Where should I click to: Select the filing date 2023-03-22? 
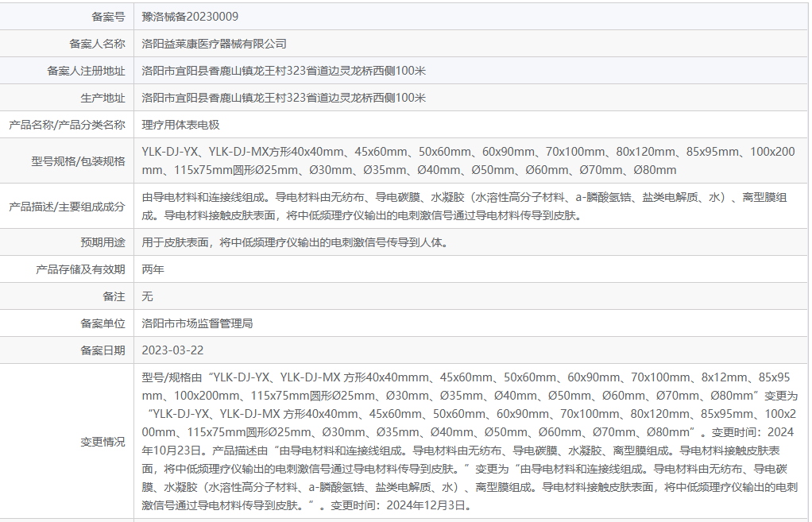pos(172,350)
